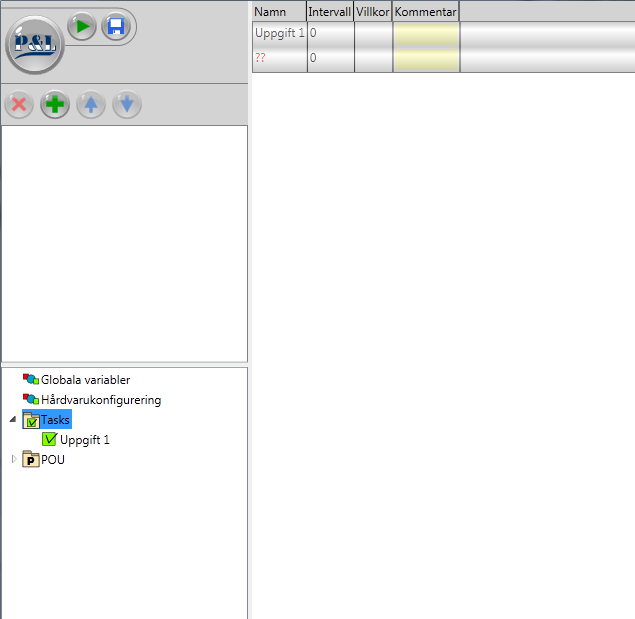635x619 pixels.
Task: Move item up with blue up arrow
Action: coord(91,105)
